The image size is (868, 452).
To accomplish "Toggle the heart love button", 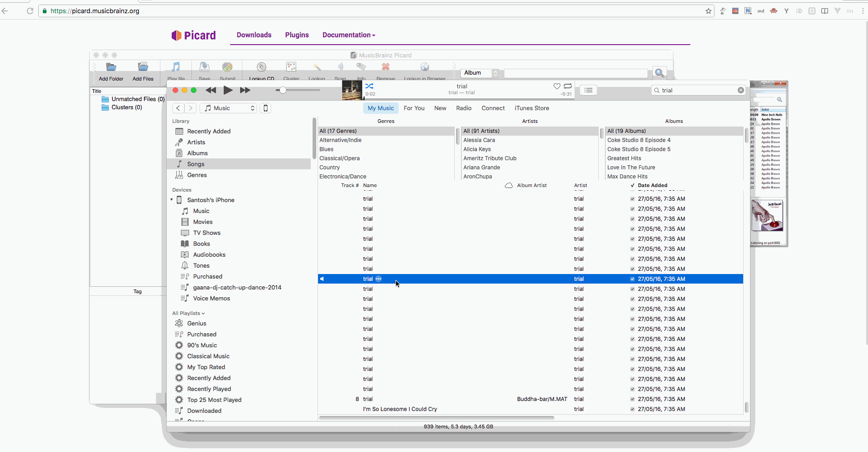I will [557, 86].
